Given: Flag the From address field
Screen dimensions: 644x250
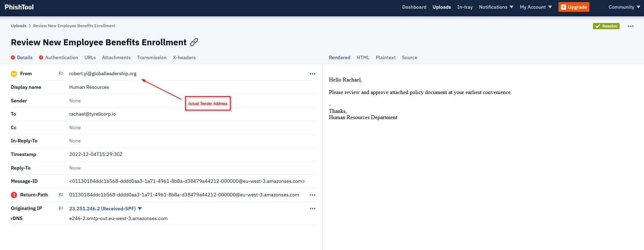Looking at the screenshot, I should coord(61,73).
